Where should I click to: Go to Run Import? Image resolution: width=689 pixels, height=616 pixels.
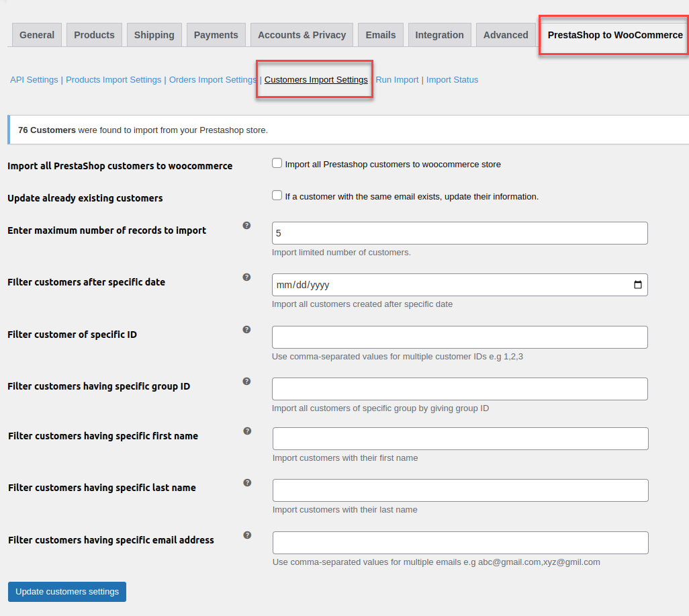[x=397, y=79]
